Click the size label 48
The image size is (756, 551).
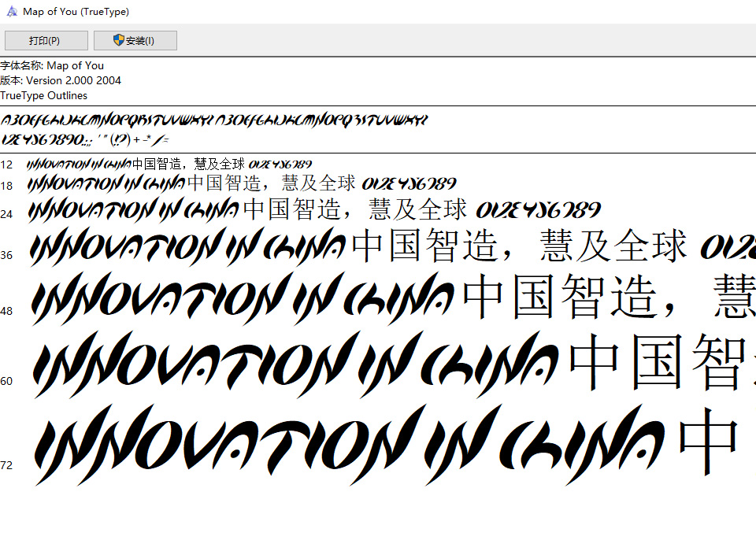6,312
